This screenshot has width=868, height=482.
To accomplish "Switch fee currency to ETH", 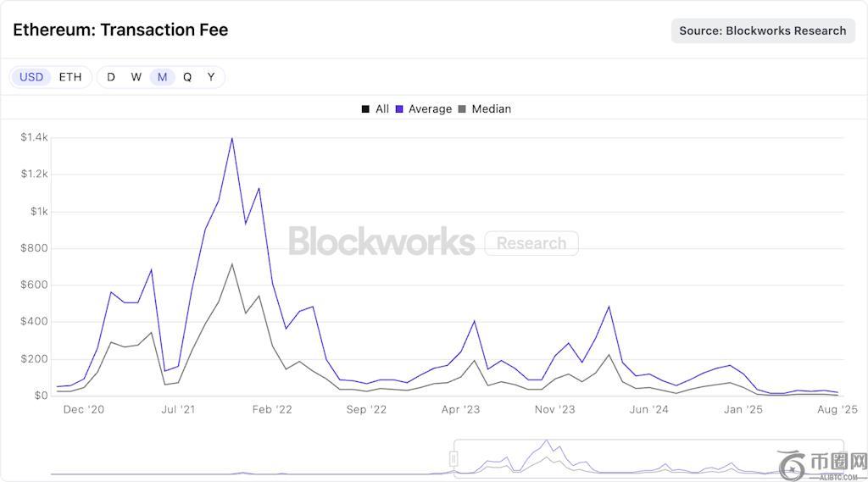I will pyautogui.click(x=70, y=77).
